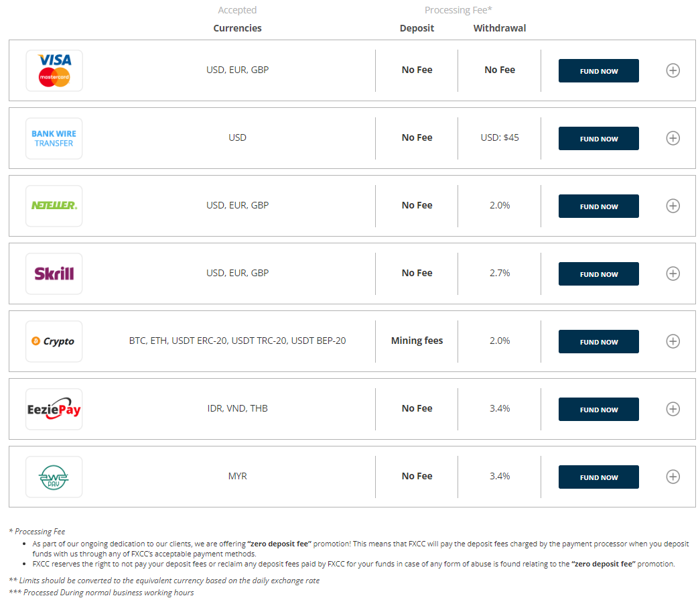Click the Neteller logo

click(54, 206)
